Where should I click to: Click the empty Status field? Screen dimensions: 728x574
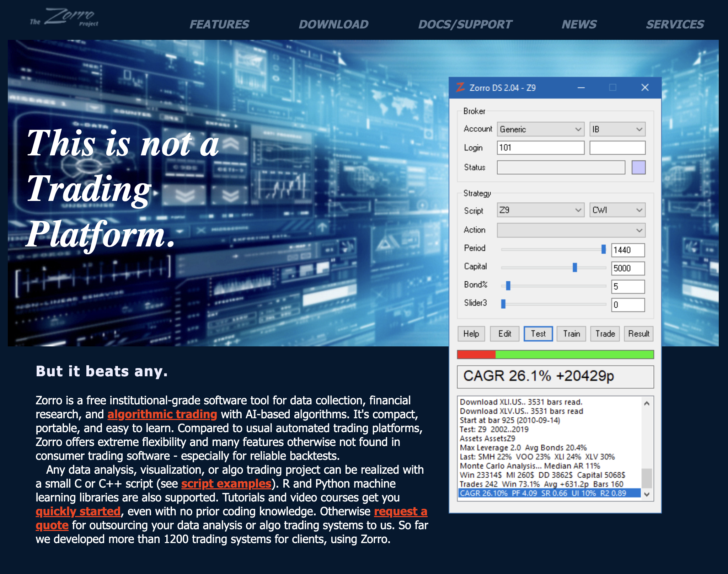(x=561, y=167)
